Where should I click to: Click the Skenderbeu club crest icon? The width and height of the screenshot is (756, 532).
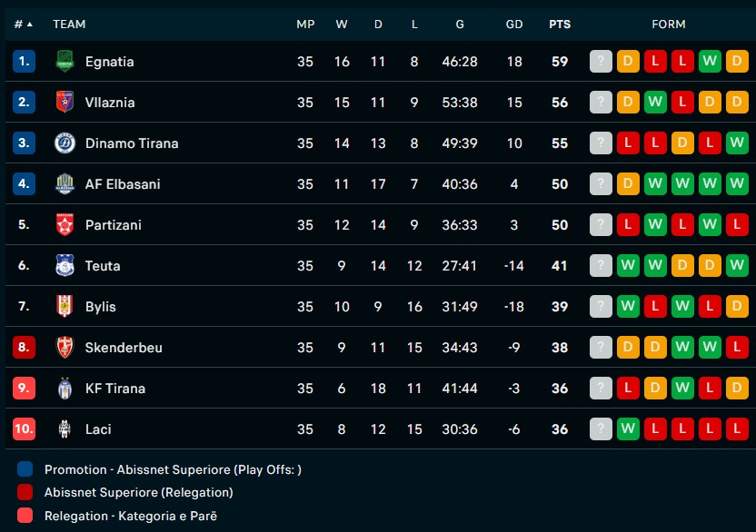pyautogui.click(x=64, y=348)
